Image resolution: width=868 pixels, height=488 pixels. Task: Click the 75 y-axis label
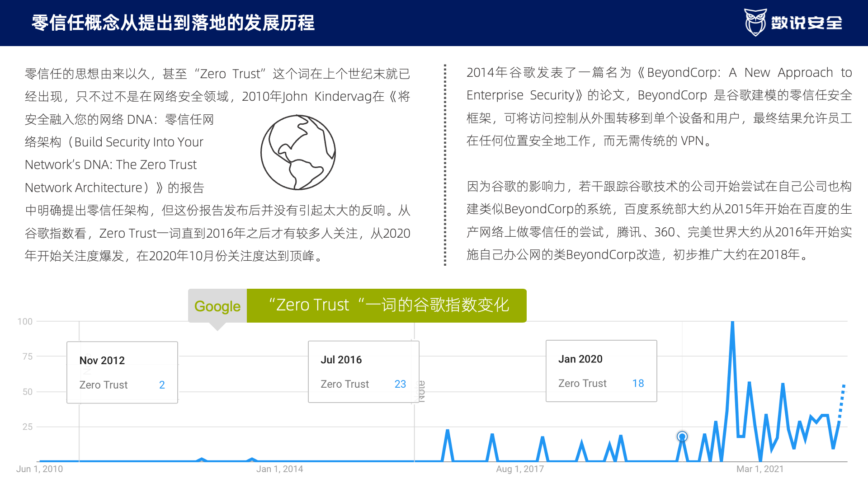point(28,357)
